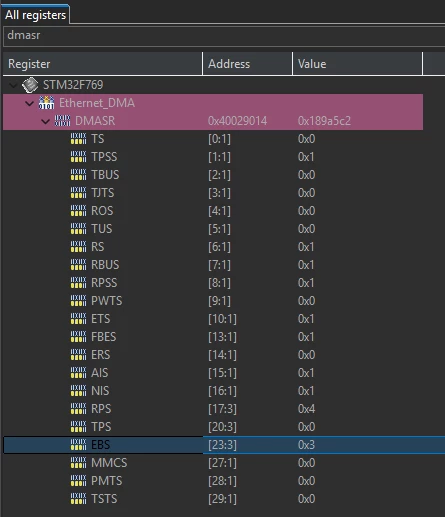Select the ROS field name
The width and height of the screenshot is (445, 517).
pyautogui.click(x=102, y=211)
